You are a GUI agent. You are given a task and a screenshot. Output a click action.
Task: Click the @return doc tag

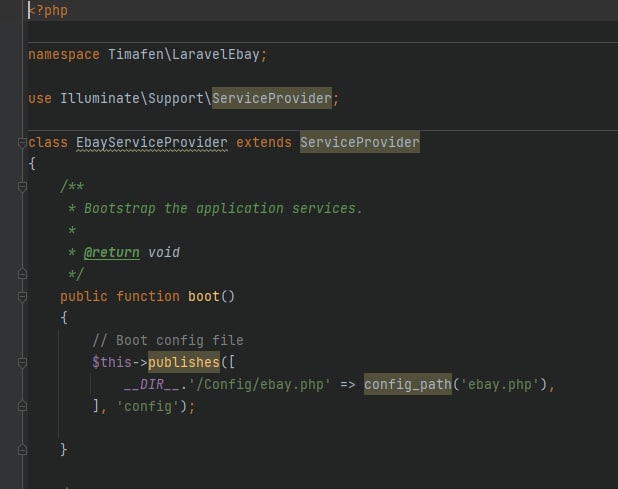(x=112, y=253)
